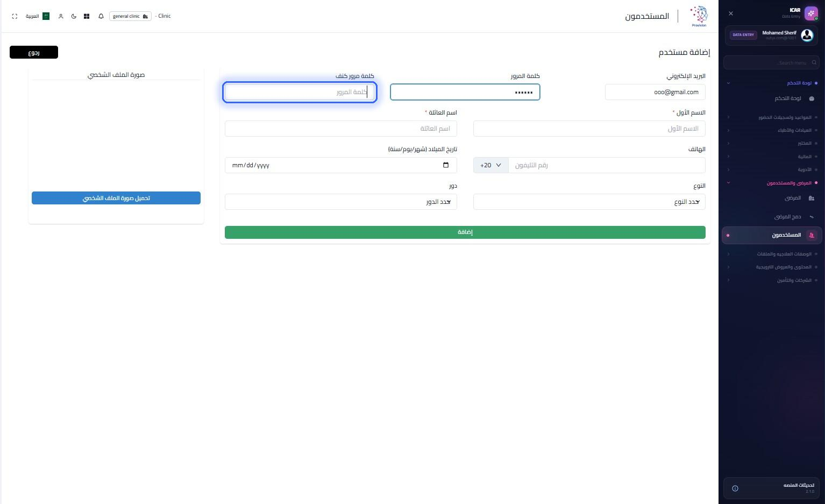Click the المرضى patients icon
825x504 pixels.
click(x=812, y=198)
